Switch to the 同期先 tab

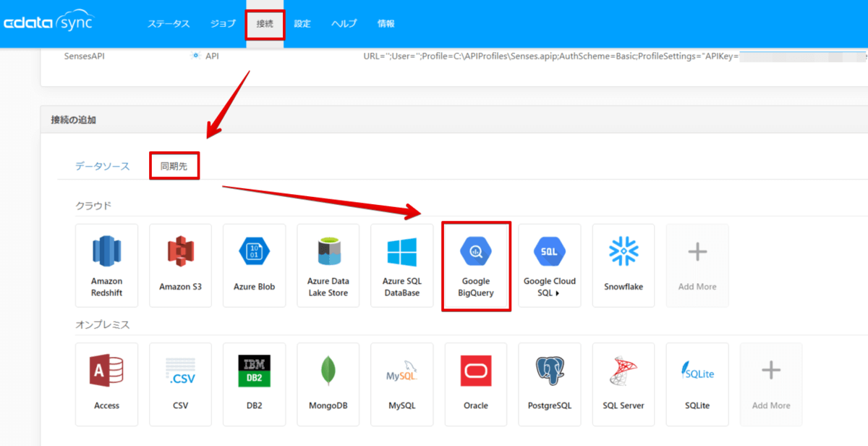174,166
